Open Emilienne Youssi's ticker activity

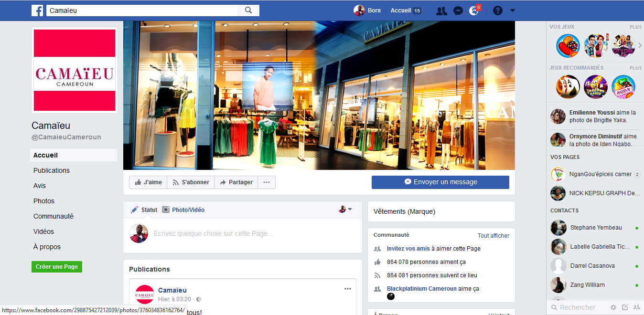[595, 116]
